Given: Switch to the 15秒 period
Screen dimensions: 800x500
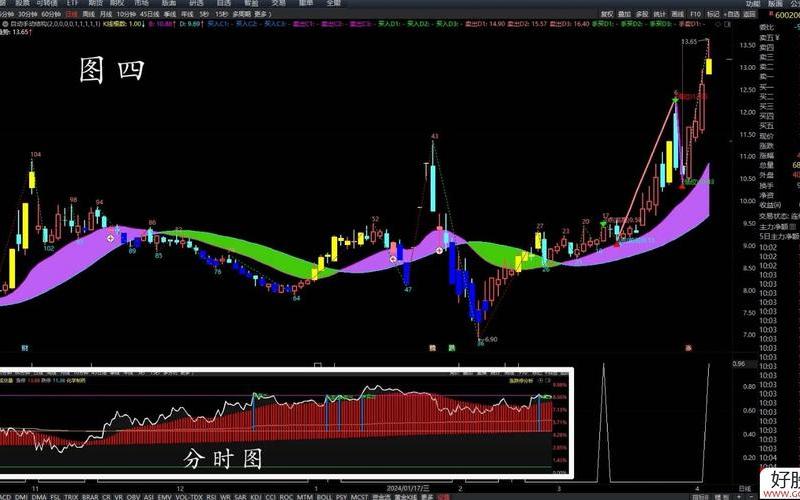Looking at the screenshot, I should (221, 15).
